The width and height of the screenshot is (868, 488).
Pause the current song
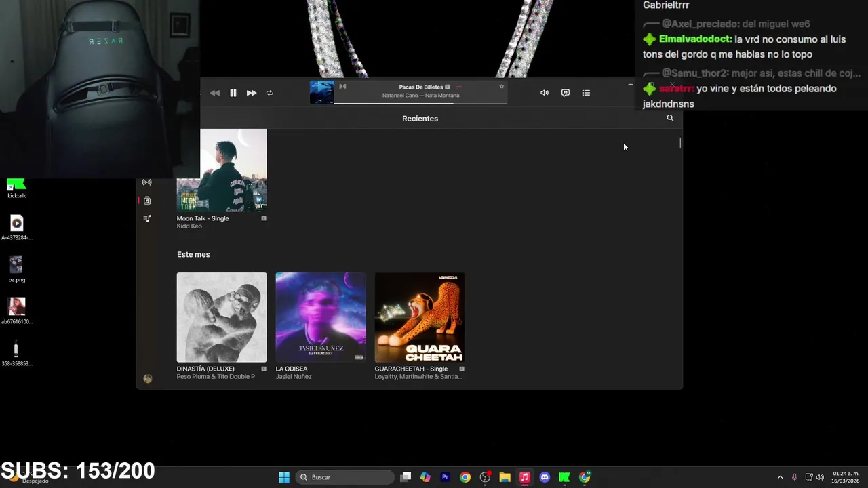pyautogui.click(x=233, y=93)
